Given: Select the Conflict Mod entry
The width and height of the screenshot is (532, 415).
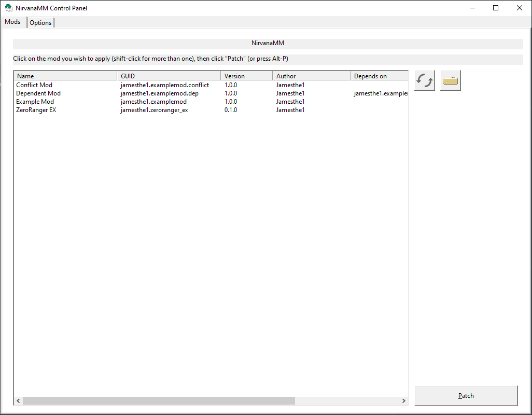Looking at the screenshot, I should (34, 85).
